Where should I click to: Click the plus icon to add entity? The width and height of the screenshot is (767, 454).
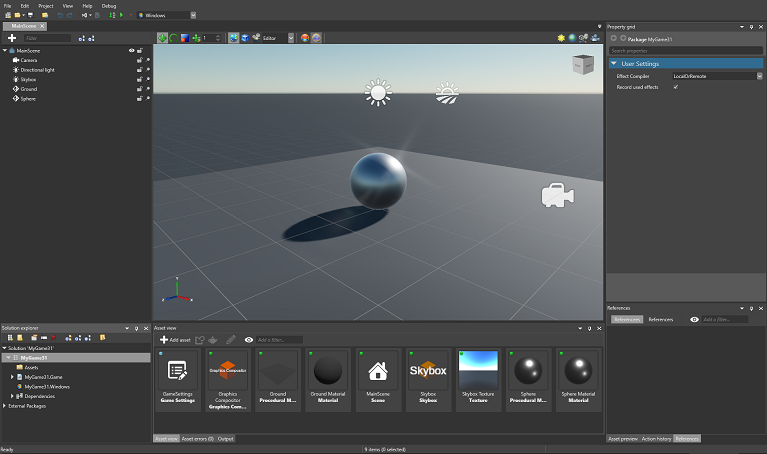click(x=12, y=38)
